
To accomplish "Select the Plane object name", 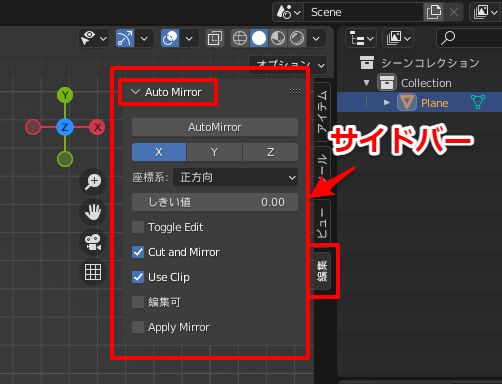I will coord(434,103).
